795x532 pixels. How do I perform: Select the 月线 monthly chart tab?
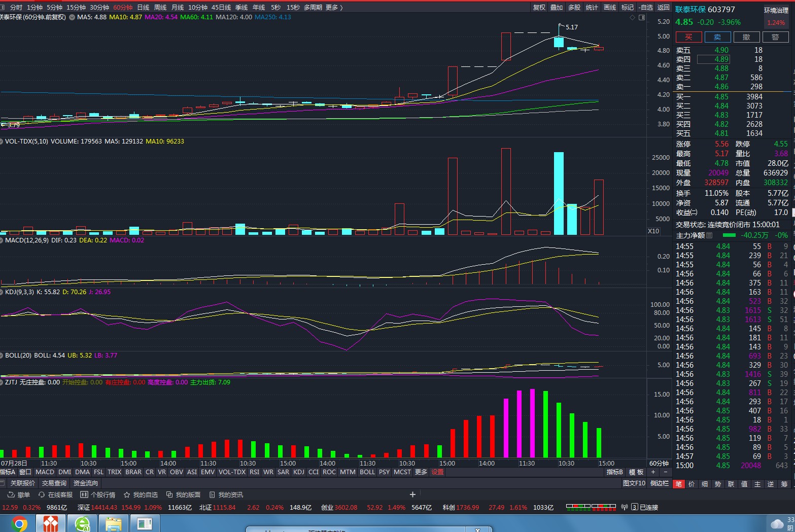(178, 8)
